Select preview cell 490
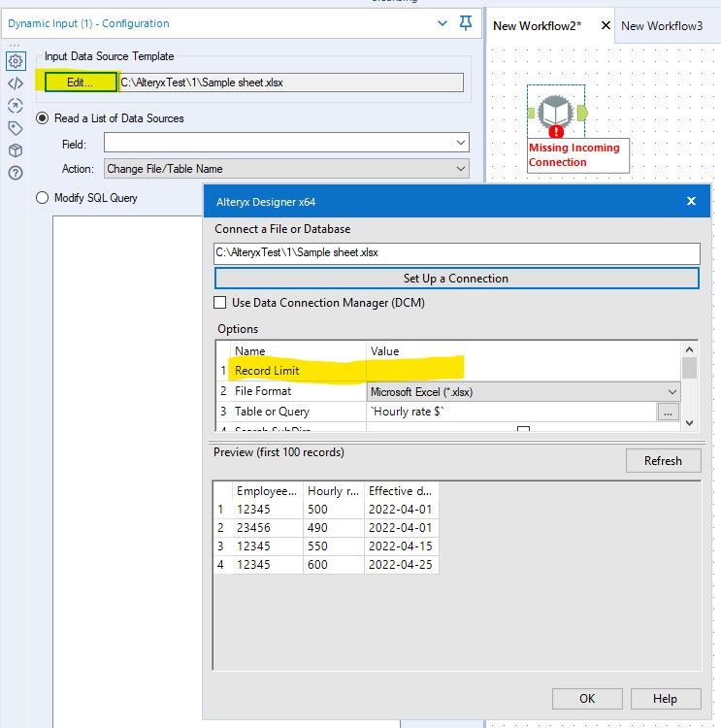Image resolution: width=721 pixels, height=728 pixels. 334,528
